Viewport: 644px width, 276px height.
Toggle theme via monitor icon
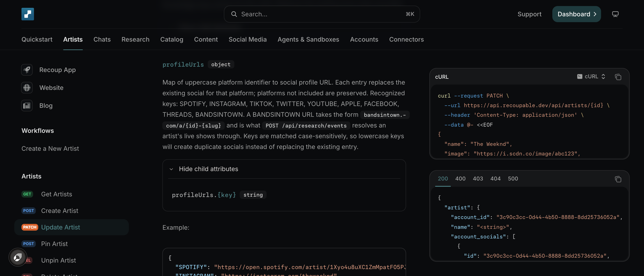pyautogui.click(x=615, y=14)
